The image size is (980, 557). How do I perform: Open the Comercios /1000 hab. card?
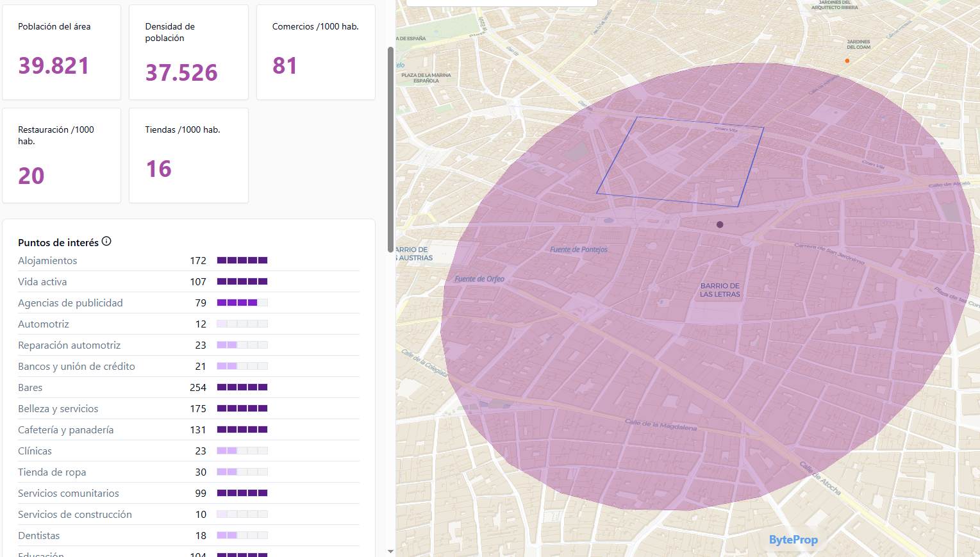tap(315, 53)
